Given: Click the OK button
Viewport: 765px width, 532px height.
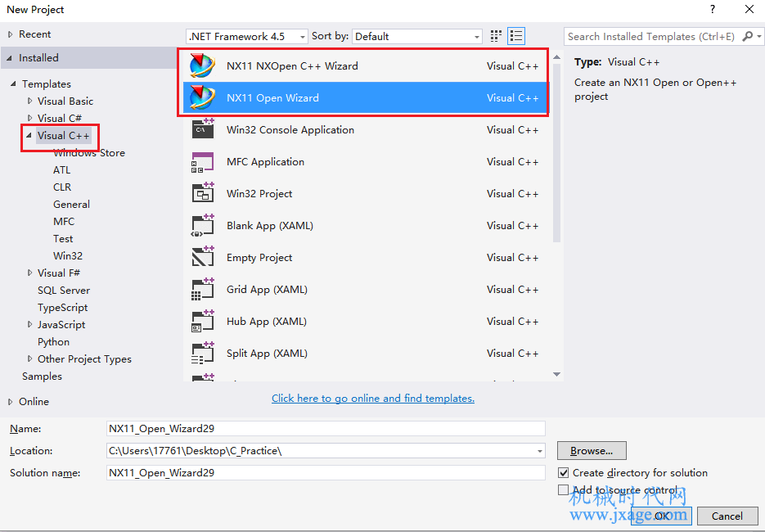Looking at the screenshot, I should [661, 516].
